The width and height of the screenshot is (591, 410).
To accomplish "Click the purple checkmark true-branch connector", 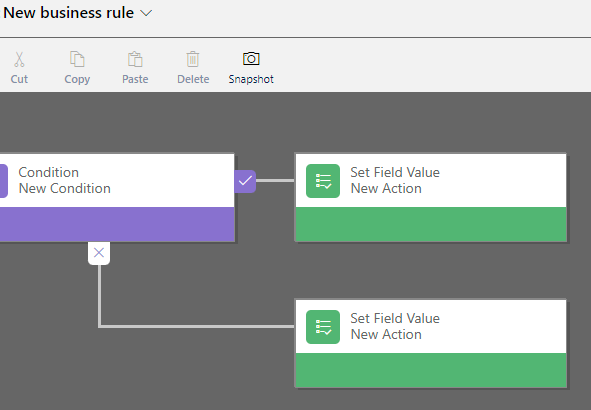I will click(x=245, y=181).
